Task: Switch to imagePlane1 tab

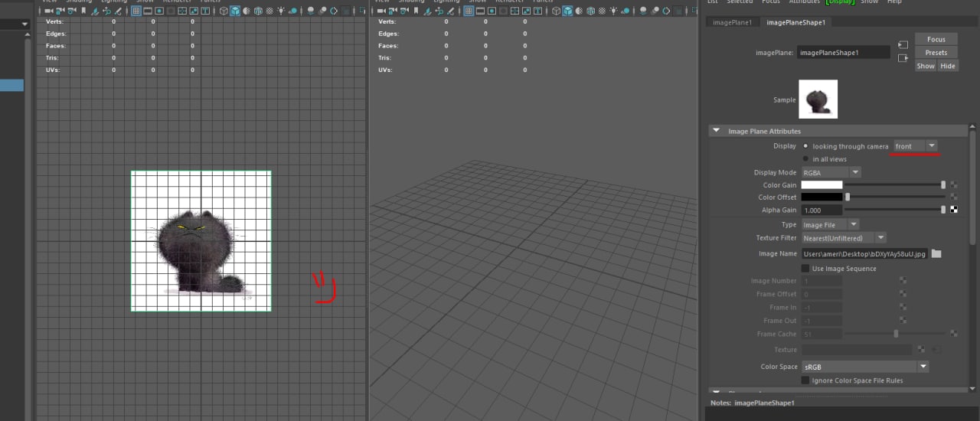Action: (733, 22)
